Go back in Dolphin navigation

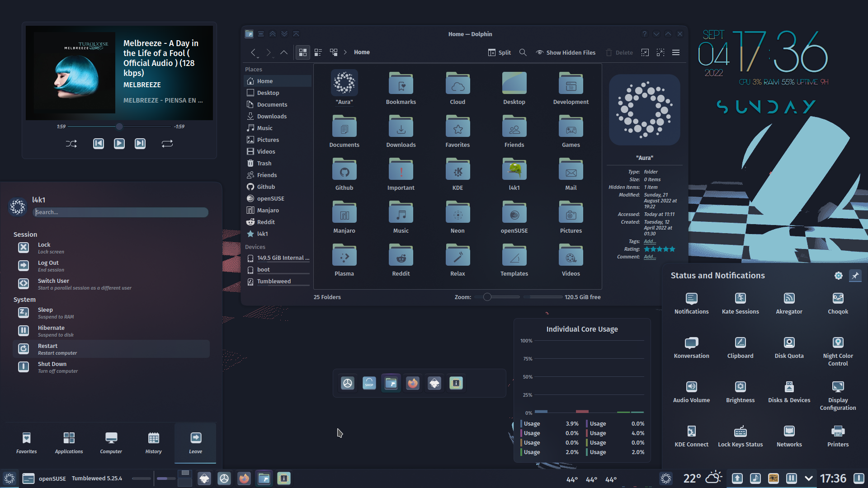[254, 52]
